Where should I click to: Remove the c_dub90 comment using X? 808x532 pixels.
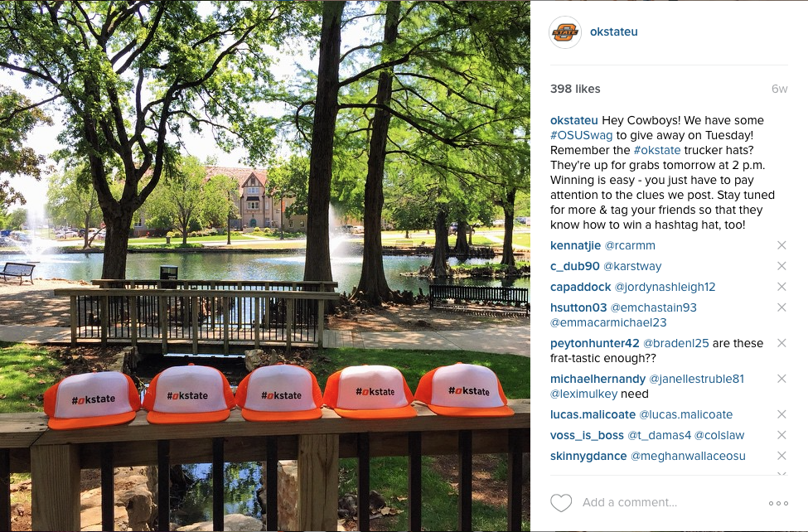point(781,266)
